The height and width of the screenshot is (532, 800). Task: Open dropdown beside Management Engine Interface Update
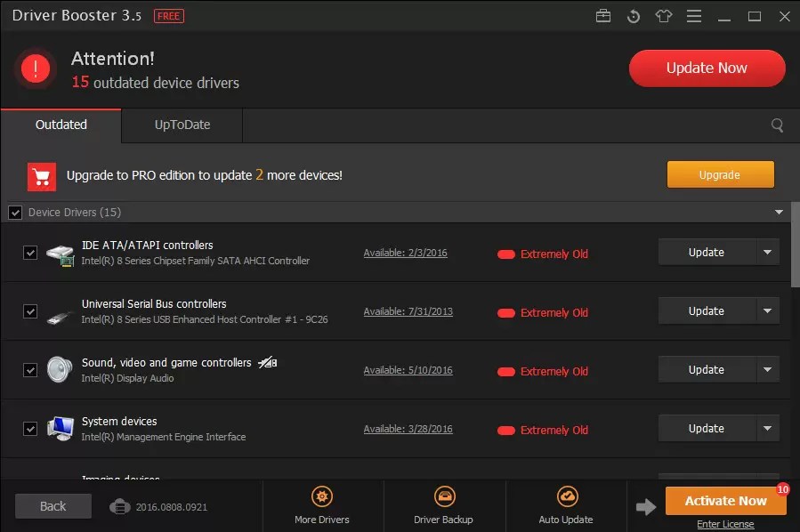click(x=767, y=428)
